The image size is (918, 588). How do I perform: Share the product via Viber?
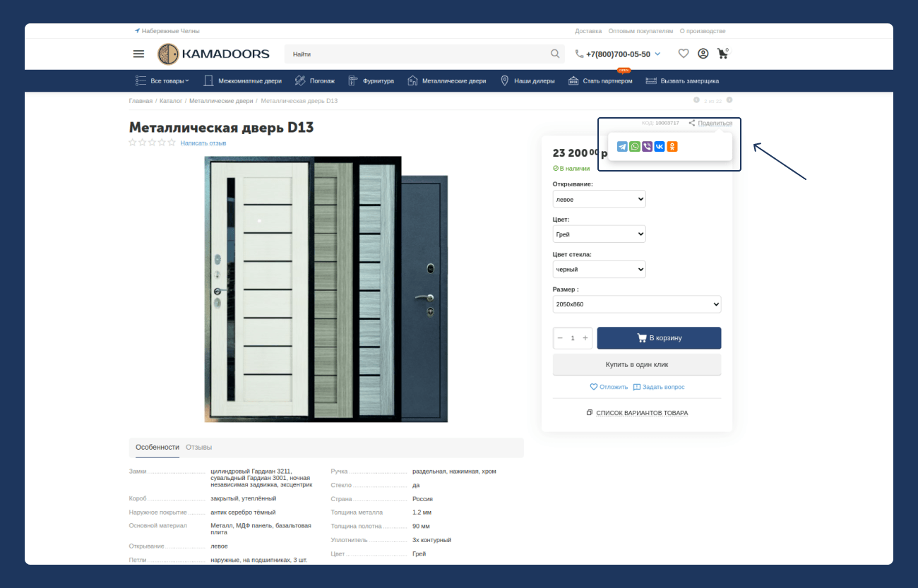[647, 147]
